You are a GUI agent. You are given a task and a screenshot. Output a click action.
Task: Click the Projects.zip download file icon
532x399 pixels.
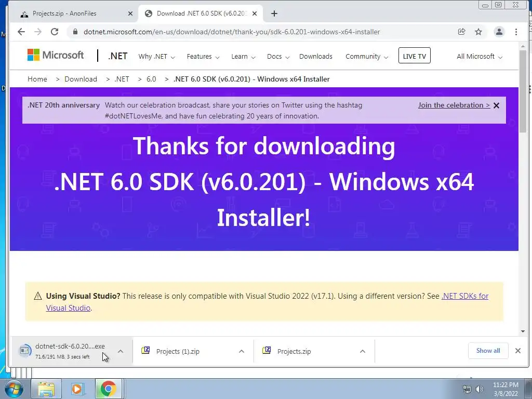[x=267, y=350]
